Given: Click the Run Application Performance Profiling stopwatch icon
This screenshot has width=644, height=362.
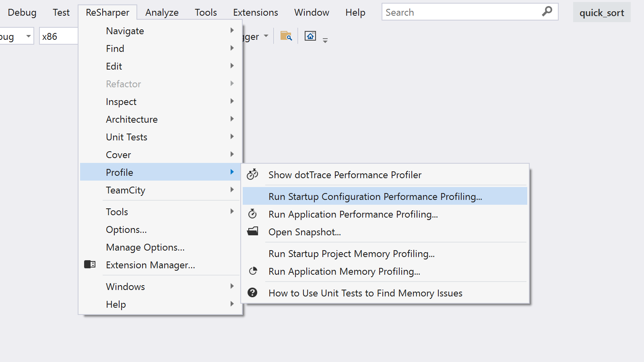Looking at the screenshot, I should [x=252, y=214].
